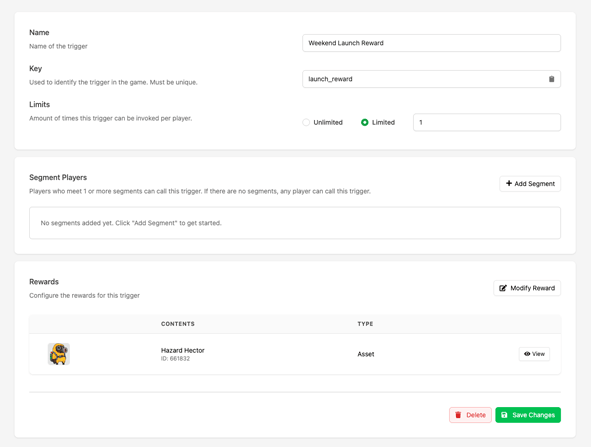Viewport: 591px width, 447px height.
Task: Click the clipboard icon in Key field
Action: click(551, 79)
